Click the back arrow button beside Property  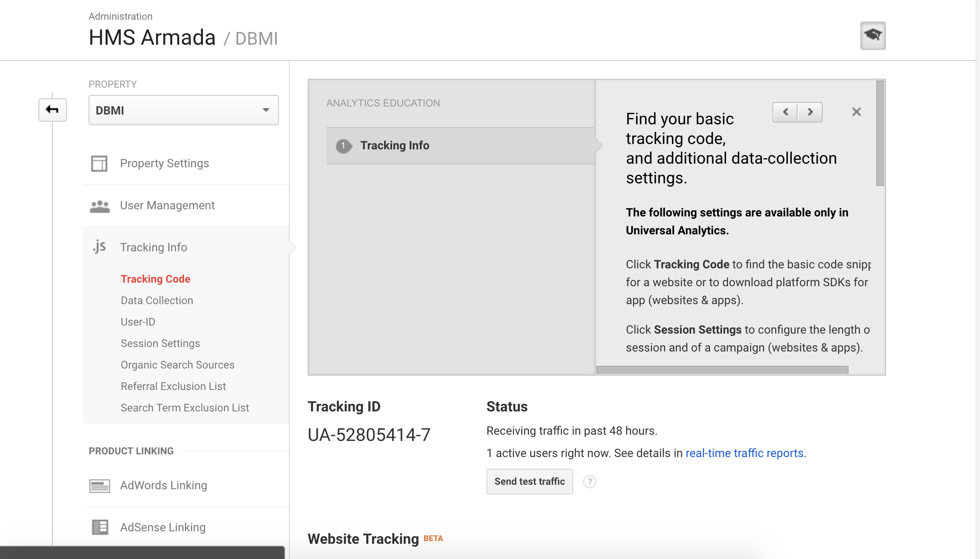click(x=53, y=110)
